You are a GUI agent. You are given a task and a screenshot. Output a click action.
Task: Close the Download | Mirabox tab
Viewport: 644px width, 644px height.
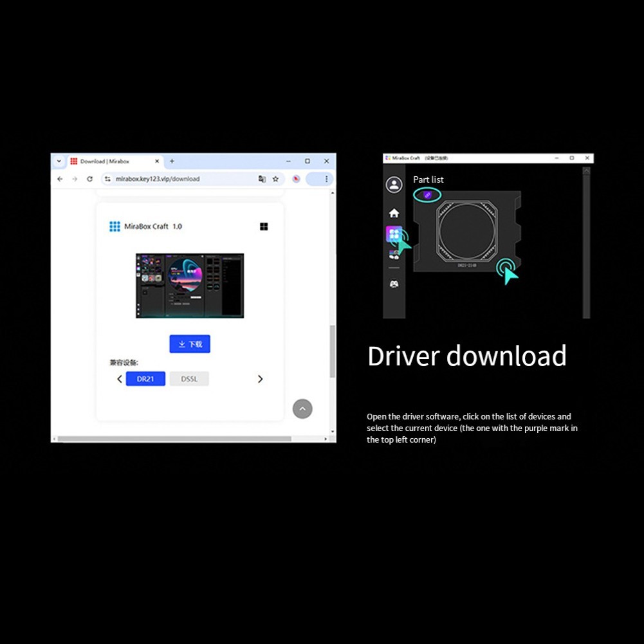pos(157,161)
